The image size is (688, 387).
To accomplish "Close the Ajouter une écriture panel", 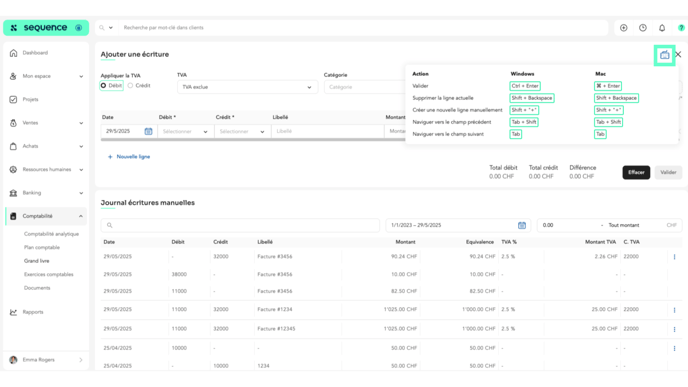I will click(678, 54).
